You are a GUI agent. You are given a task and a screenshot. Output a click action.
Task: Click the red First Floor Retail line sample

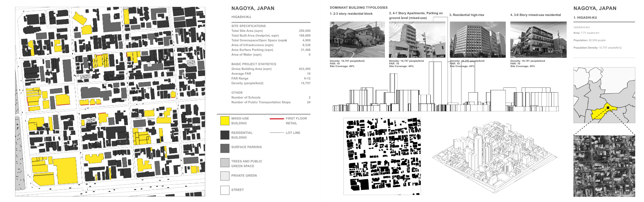click(277, 119)
